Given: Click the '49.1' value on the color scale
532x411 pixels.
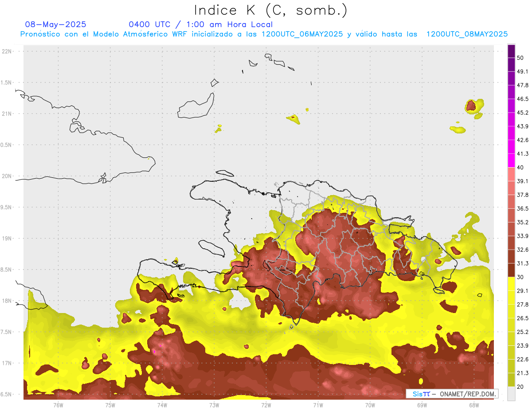Looking at the screenshot, I should tap(523, 71).
